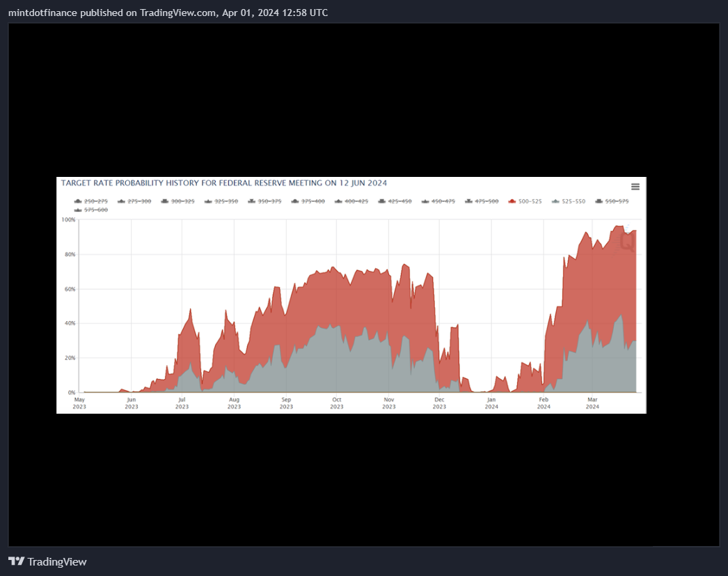Click the Nov 2023 x-axis label

point(388,403)
